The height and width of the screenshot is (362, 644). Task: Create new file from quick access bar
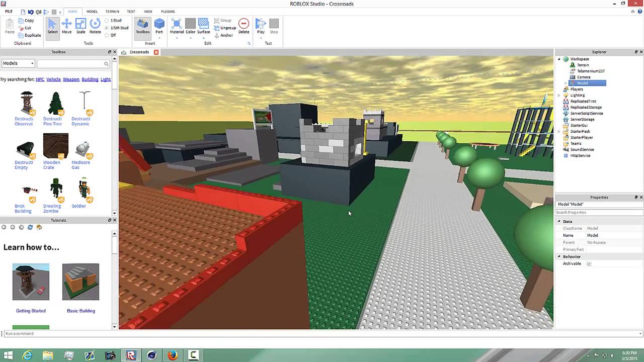coord(23,12)
